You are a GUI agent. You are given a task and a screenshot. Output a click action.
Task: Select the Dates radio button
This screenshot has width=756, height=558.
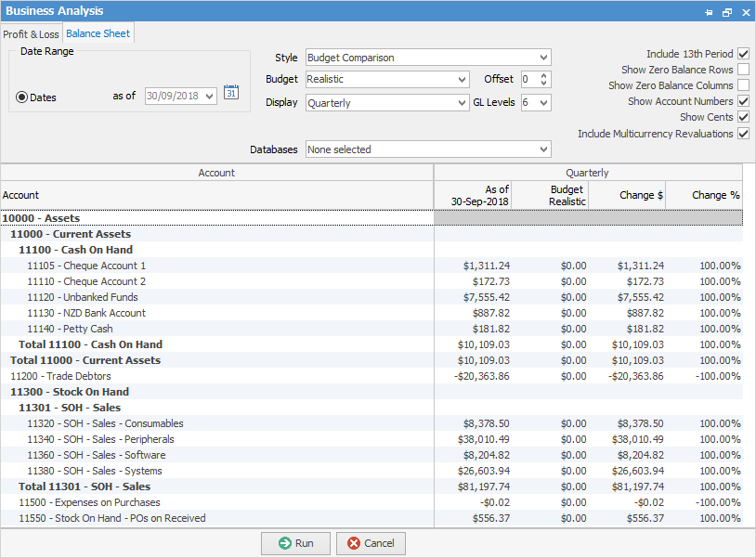(x=22, y=97)
